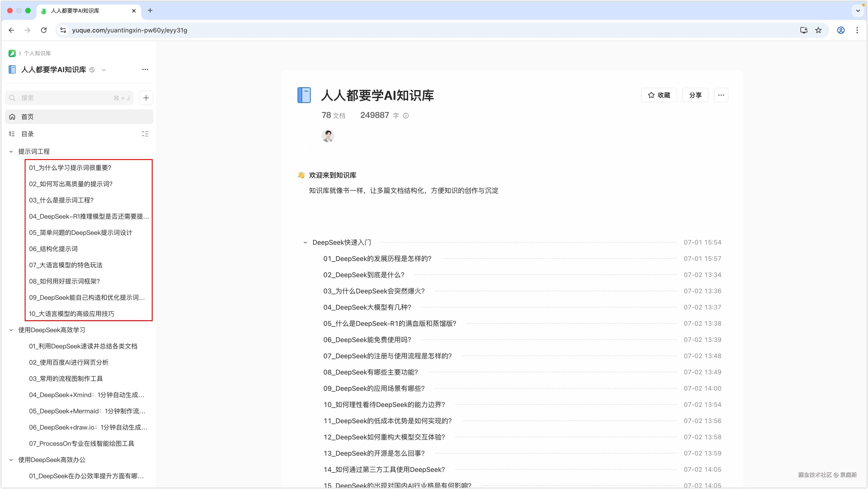Click the Yuque green logo icon
The image size is (868, 489).
(x=12, y=53)
